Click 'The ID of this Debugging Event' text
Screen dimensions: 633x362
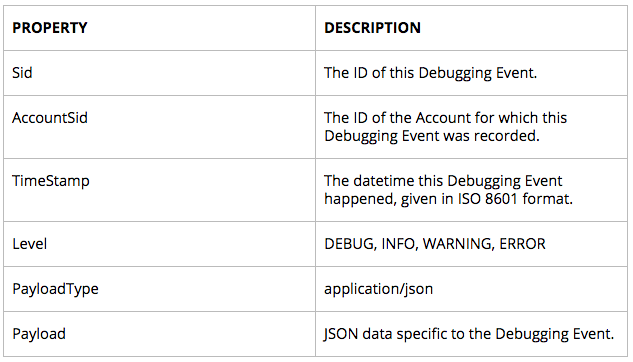[430, 73]
